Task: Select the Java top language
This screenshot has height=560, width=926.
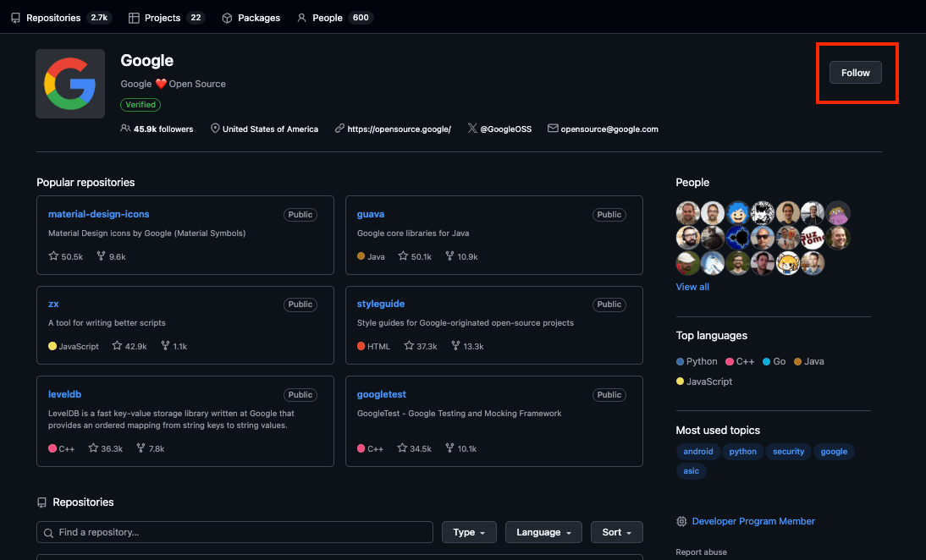Action: pos(809,361)
